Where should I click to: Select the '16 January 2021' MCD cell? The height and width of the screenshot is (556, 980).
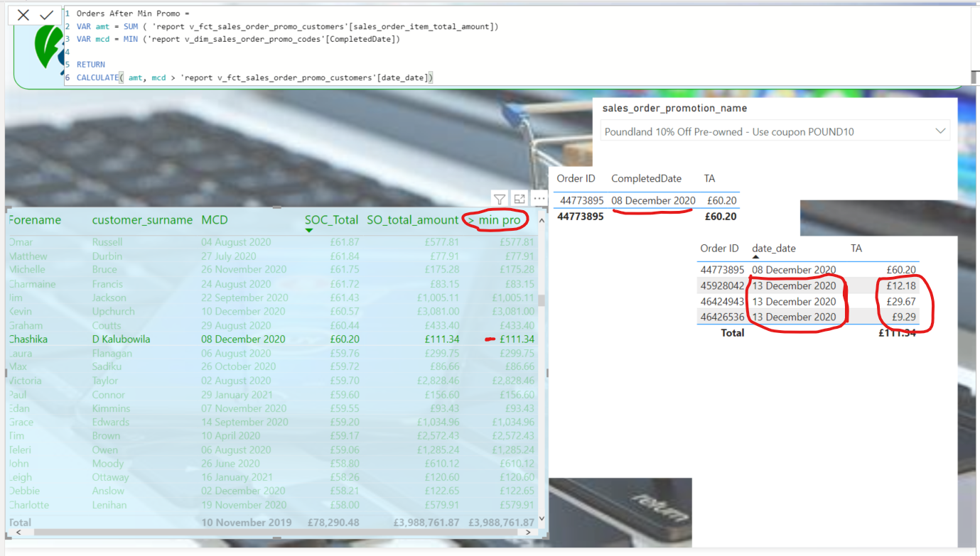coord(237,478)
